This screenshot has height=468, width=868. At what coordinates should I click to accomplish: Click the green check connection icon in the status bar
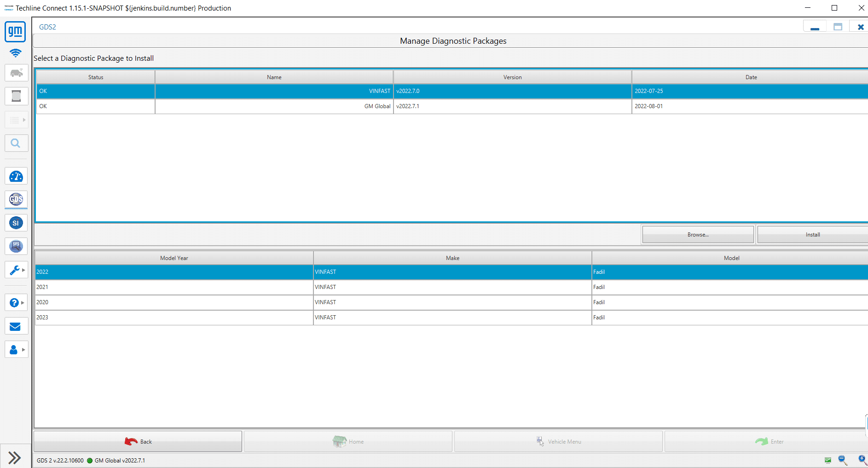828,460
